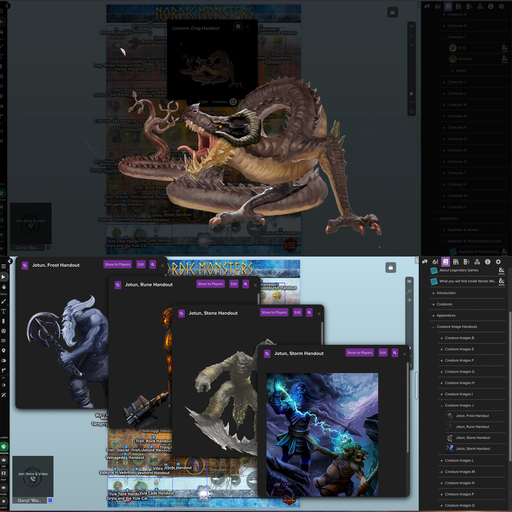
Task: Click the Linnorm, Crag Handout title in dimmed view
Action: coord(196,28)
